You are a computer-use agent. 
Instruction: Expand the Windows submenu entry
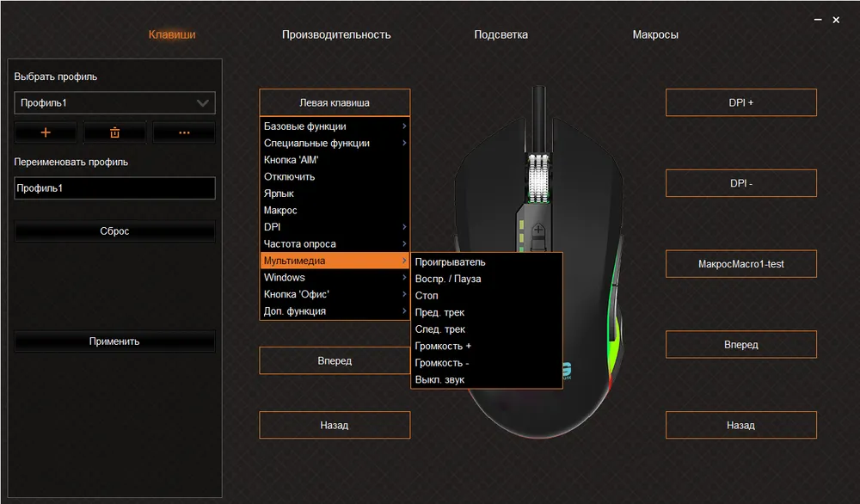[x=334, y=278]
